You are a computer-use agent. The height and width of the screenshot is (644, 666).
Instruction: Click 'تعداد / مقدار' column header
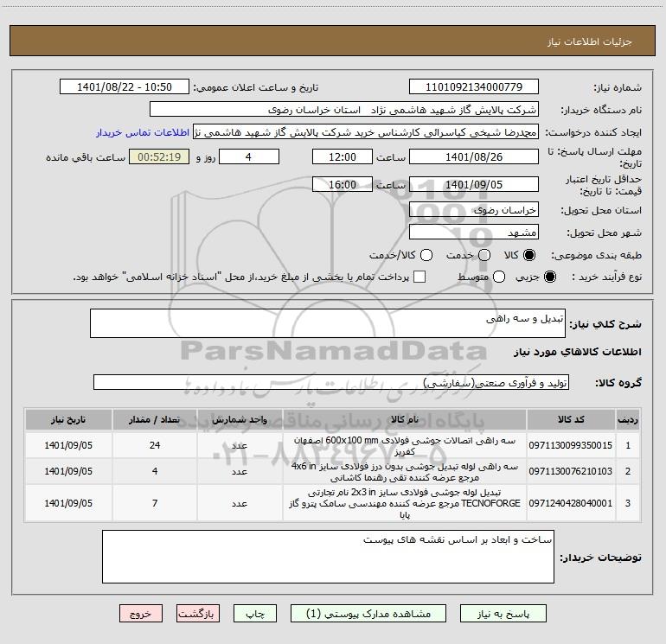point(155,419)
